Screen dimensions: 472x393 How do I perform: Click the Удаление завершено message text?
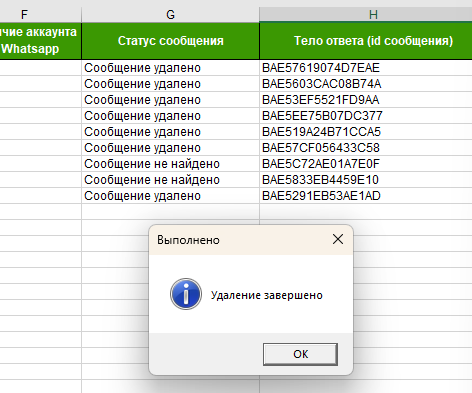coord(267,295)
